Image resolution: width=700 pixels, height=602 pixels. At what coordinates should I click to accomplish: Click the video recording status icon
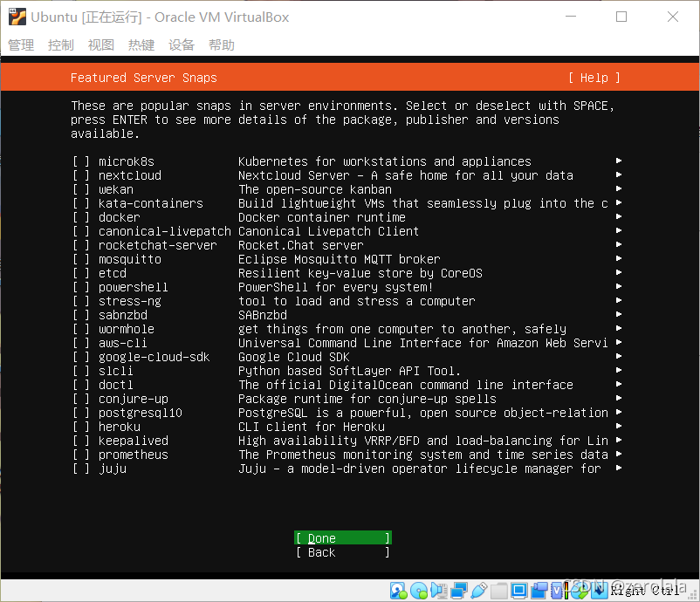(539, 591)
